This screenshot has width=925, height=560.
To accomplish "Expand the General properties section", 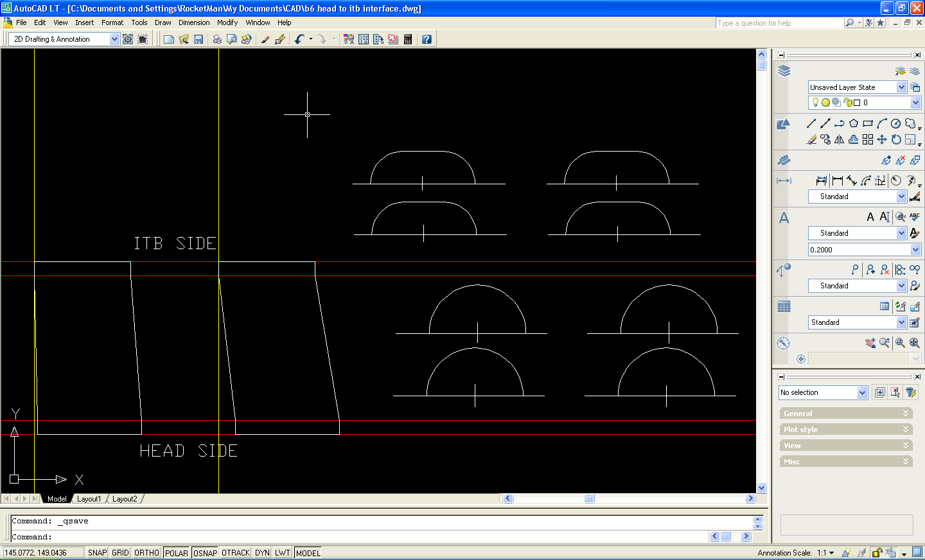I will [x=846, y=414].
